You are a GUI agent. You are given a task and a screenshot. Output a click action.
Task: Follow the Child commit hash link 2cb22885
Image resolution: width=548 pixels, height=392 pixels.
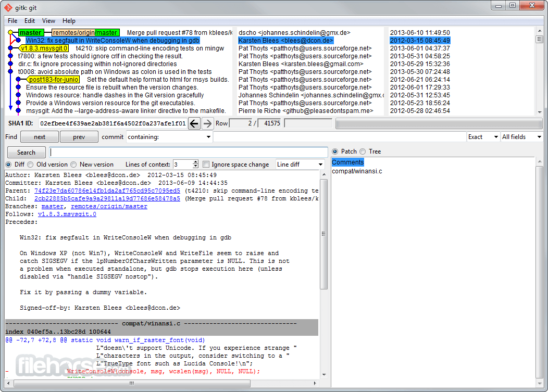click(107, 198)
